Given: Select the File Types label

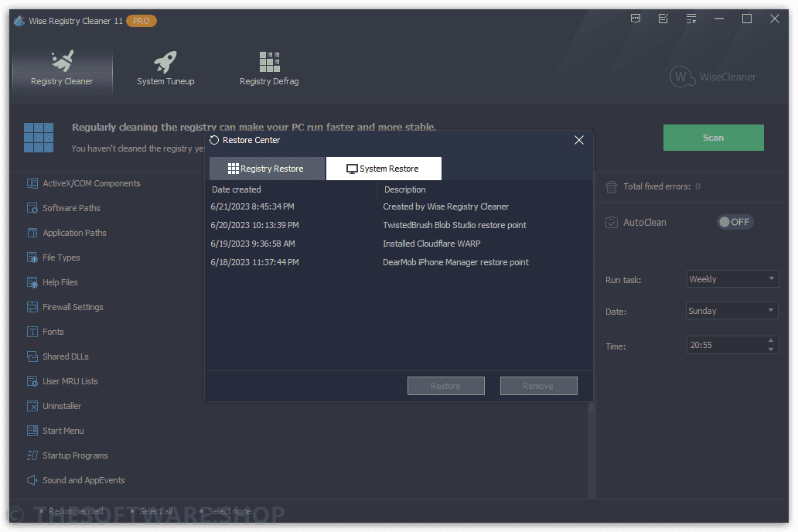Looking at the screenshot, I should (61, 257).
